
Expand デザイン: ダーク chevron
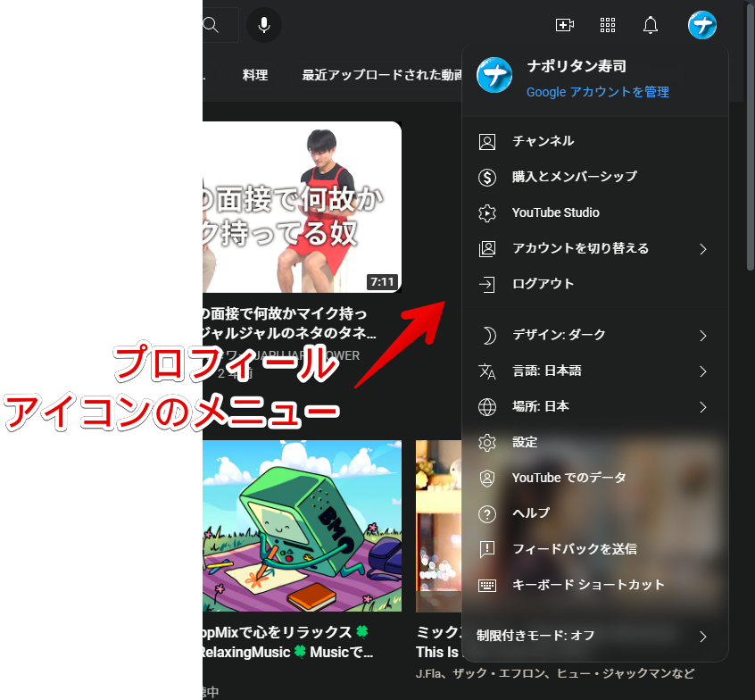click(x=703, y=336)
